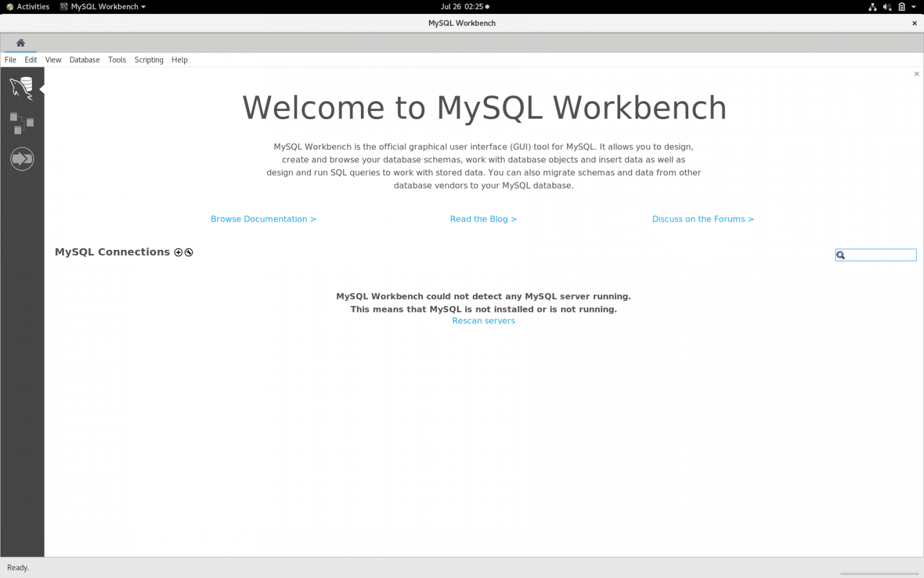Open the Browse Documentation link
Viewport: 924px width, 578px height.
tap(263, 219)
